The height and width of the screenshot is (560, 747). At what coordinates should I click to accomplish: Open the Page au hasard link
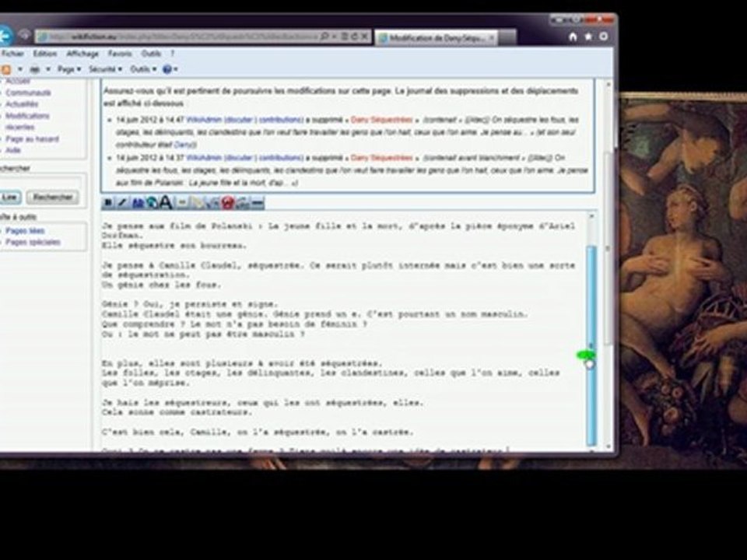pyautogui.click(x=32, y=139)
